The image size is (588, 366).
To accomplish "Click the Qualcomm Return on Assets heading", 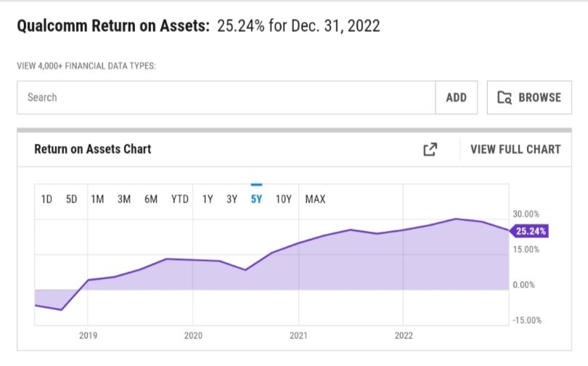I will point(113,26).
